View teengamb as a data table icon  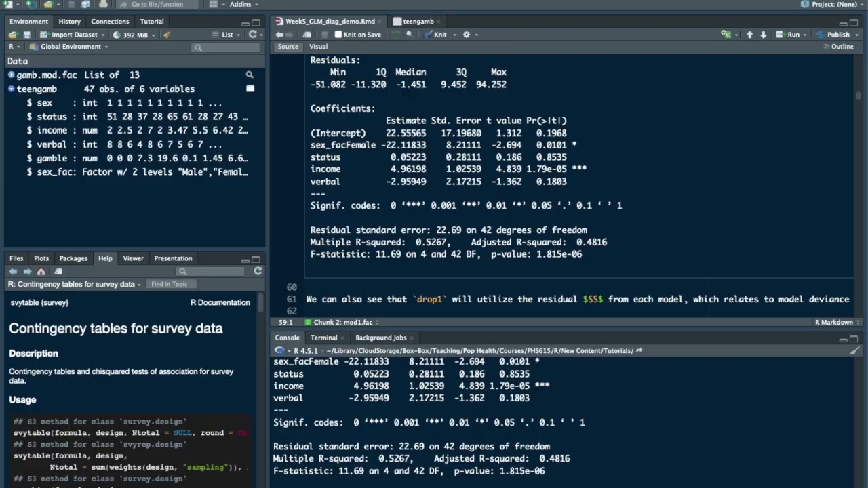point(250,89)
